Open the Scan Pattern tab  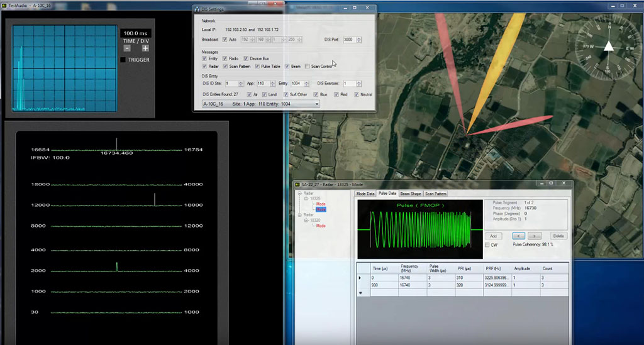[435, 194]
